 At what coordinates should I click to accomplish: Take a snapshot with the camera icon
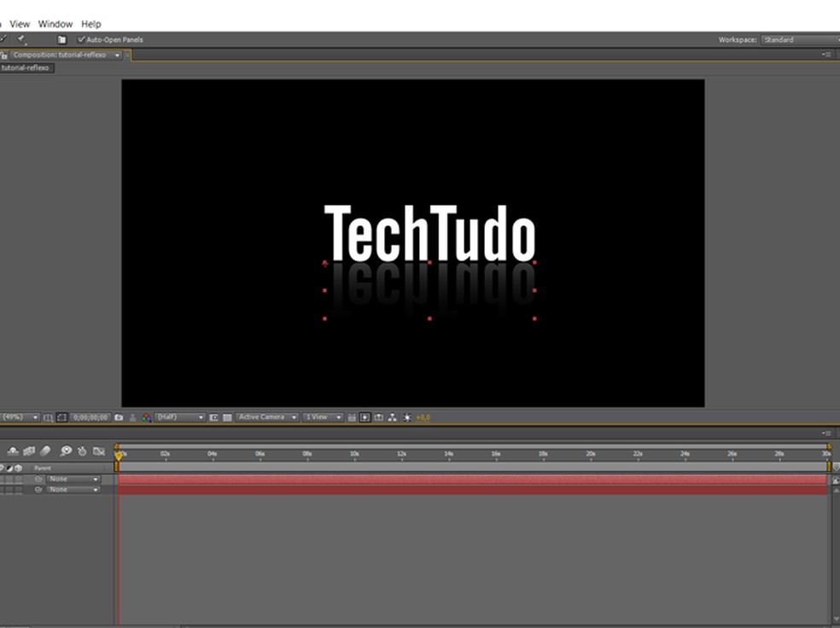coord(119,417)
